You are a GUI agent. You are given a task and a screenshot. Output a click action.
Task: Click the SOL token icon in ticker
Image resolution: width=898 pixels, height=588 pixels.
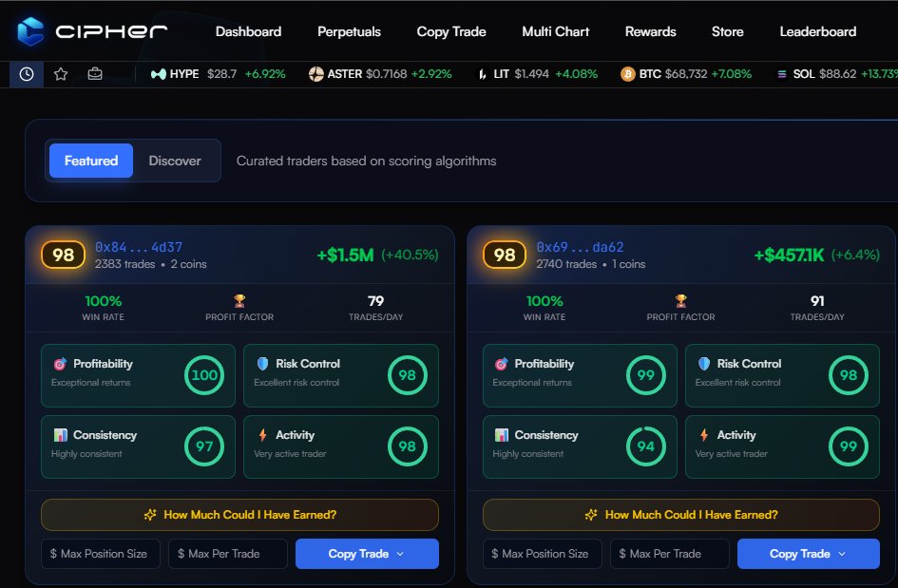(782, 74)
